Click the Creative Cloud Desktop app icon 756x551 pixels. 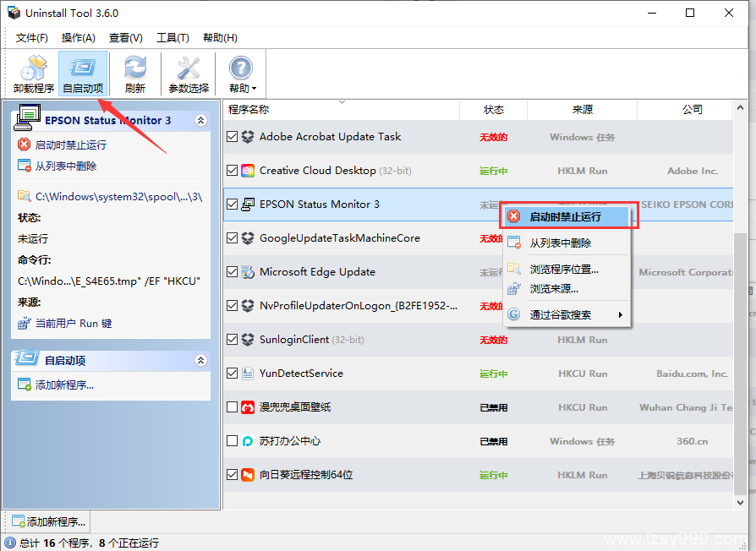pyautogui.click(x=248, y=171)
